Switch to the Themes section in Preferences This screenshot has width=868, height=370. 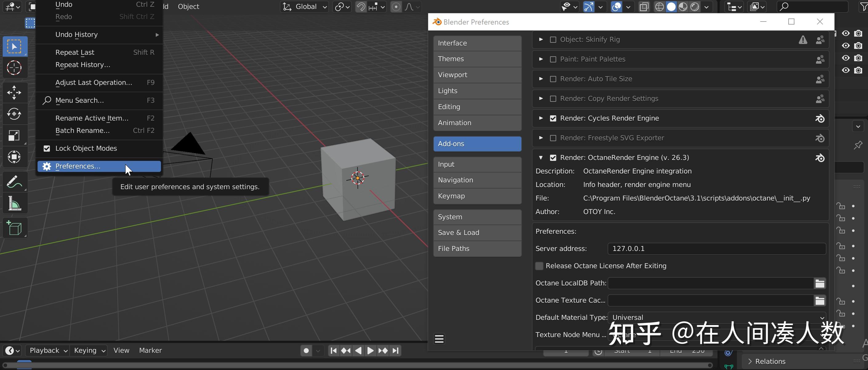coord(477,58)
